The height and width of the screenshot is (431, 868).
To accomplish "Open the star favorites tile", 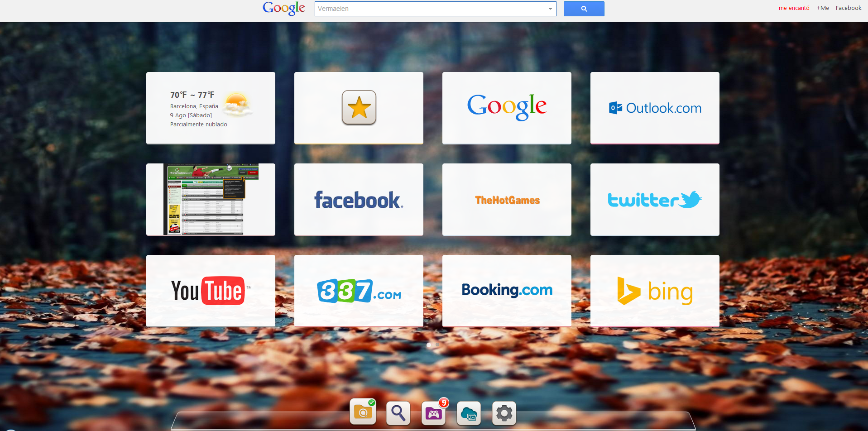I will (359, 108).
